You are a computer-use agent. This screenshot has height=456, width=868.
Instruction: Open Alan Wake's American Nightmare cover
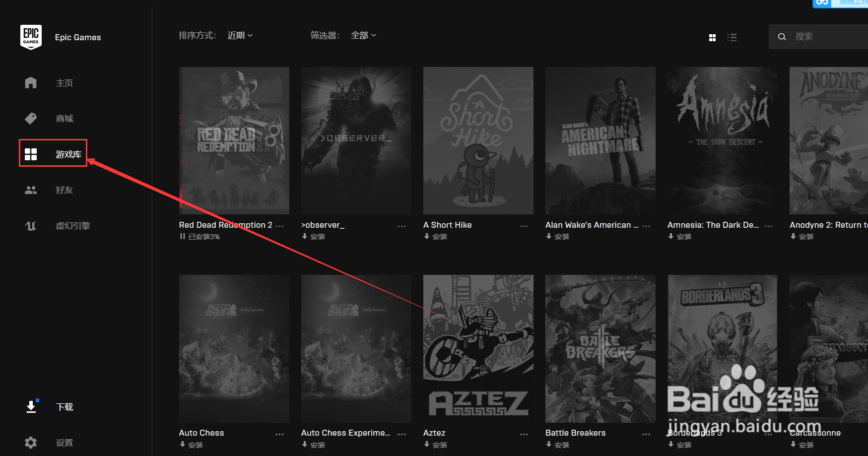click(x=601, y=141)
